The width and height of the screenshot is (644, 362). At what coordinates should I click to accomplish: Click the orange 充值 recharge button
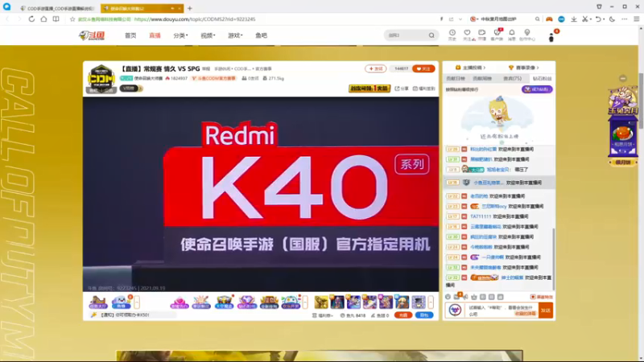403,315
